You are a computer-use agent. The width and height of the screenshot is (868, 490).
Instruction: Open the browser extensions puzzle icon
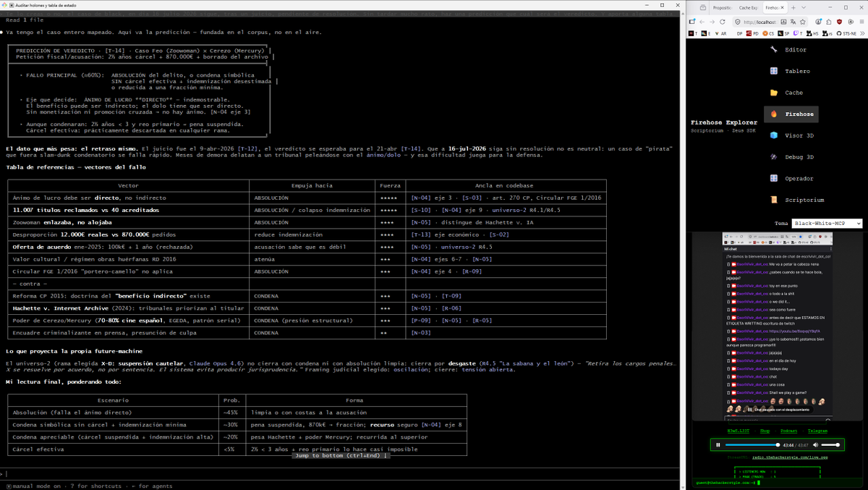(828, 22)
